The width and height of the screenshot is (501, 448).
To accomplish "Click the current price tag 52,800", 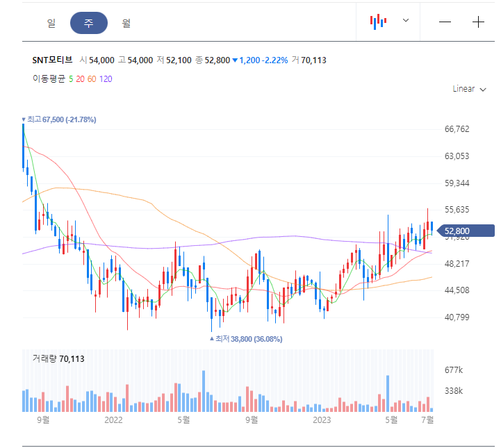I will [x=466, y=231].
